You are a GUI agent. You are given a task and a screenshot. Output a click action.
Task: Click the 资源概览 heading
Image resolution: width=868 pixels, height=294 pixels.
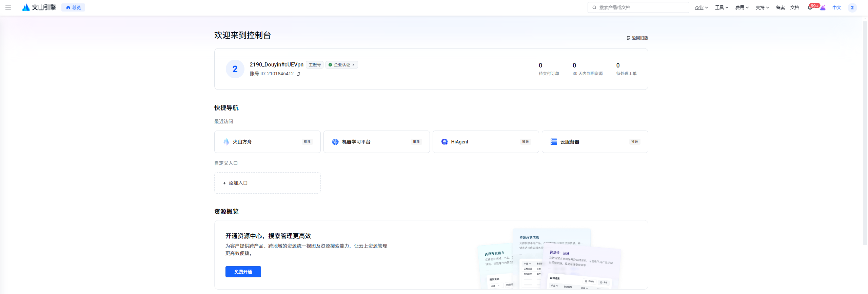coord(226,212)
